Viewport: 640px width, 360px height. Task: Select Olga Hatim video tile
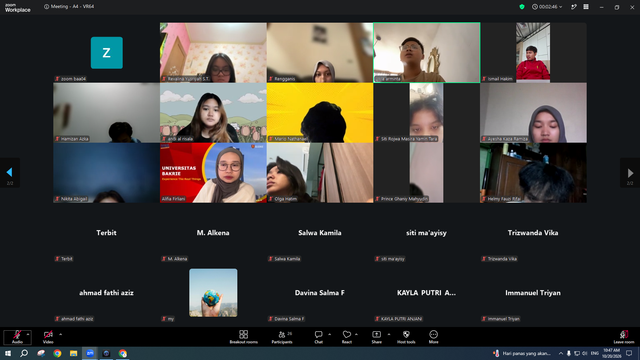(x=320, y=173)
